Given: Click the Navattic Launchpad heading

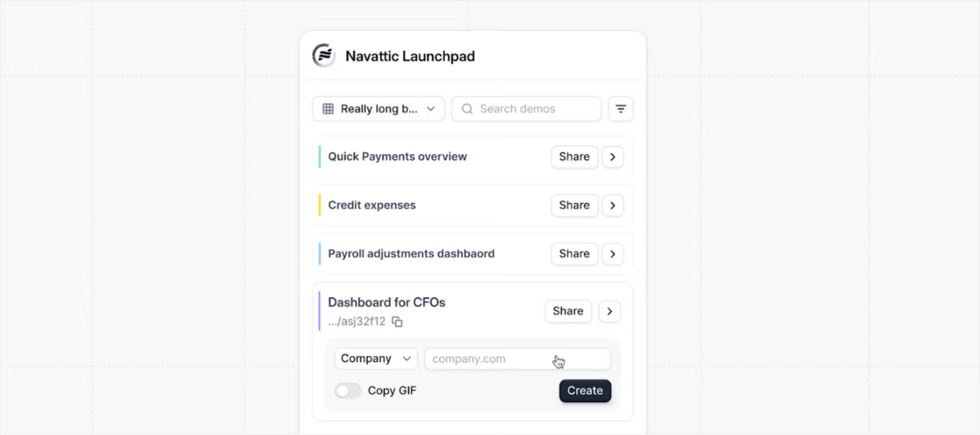Looking at the screenshot, I should coord(410,56).
